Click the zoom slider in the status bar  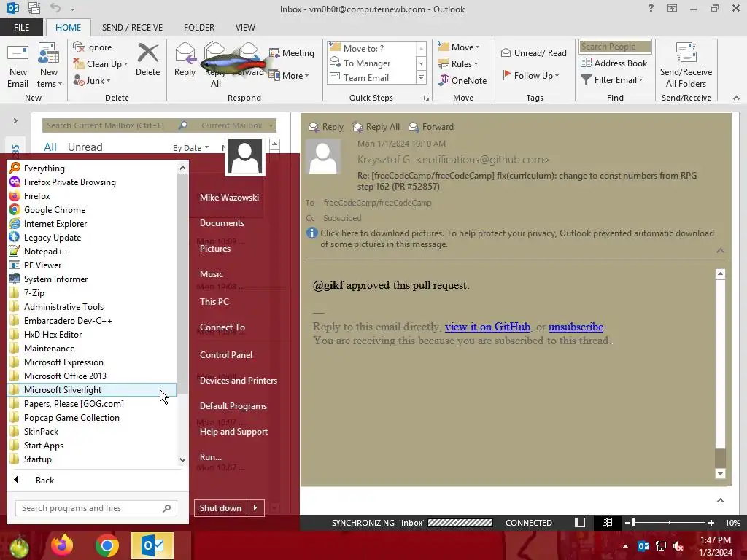coord(669,523)
